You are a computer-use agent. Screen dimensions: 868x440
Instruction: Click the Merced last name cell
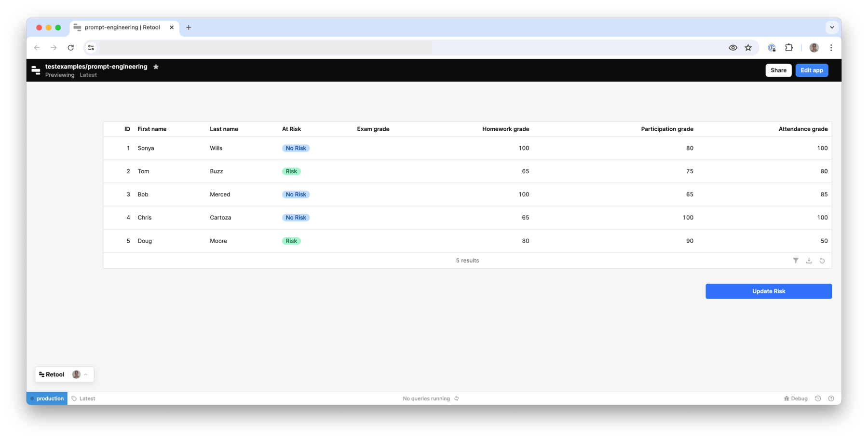[220, 194]
